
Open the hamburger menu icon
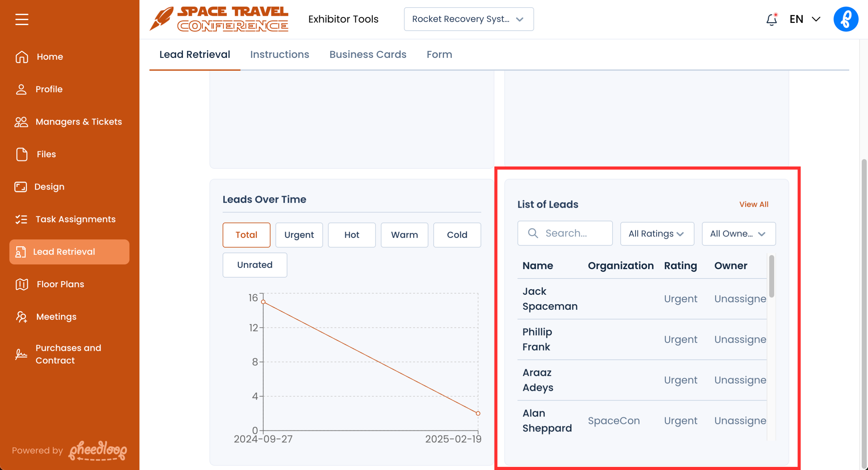[x=22, y=19]
